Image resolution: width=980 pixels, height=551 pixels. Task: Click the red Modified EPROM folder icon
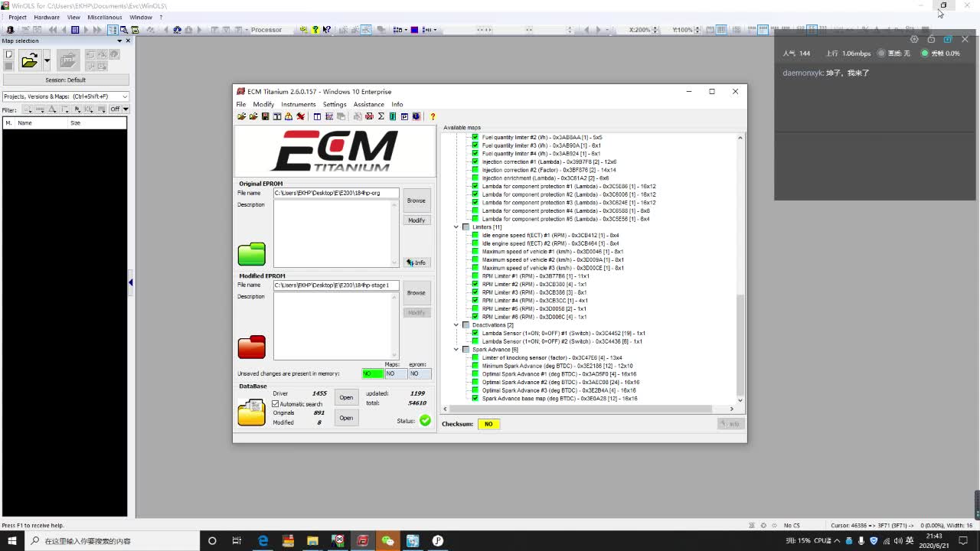251,347
